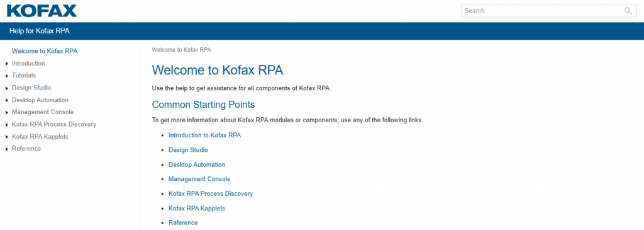The width and height of the screenshot is (644, 230).
Task: Expand the Reference sidebar arrow
Action: tap(7, 149)
